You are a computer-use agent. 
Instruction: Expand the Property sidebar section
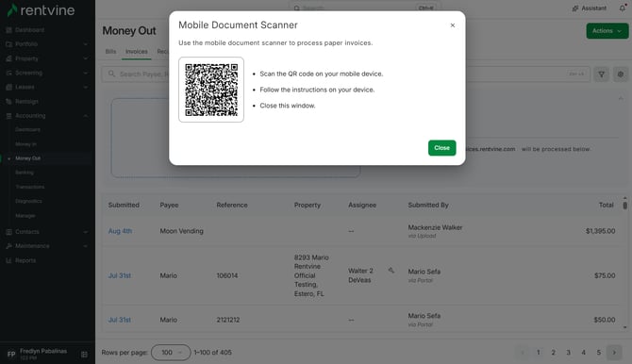point(47,58)
